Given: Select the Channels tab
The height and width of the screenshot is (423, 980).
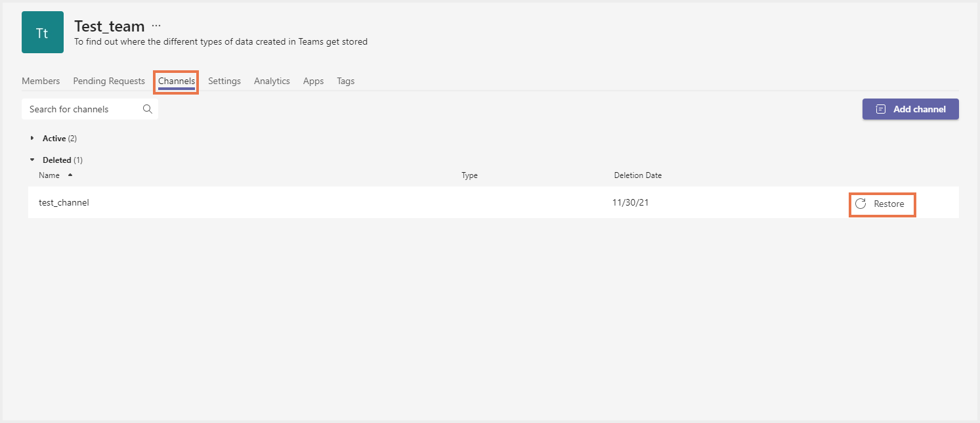Looking at the screenshot, I should point(177,81).
